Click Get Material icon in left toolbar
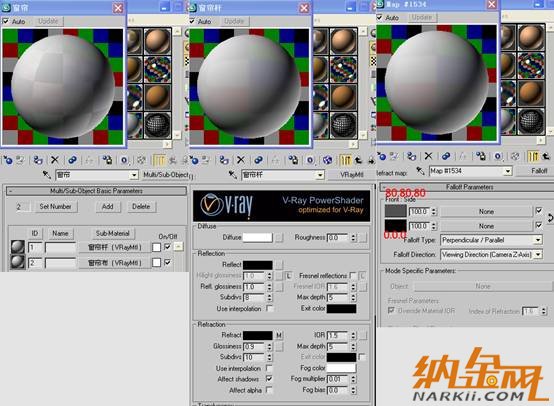The image size is (554, 406). pos(8,160)
